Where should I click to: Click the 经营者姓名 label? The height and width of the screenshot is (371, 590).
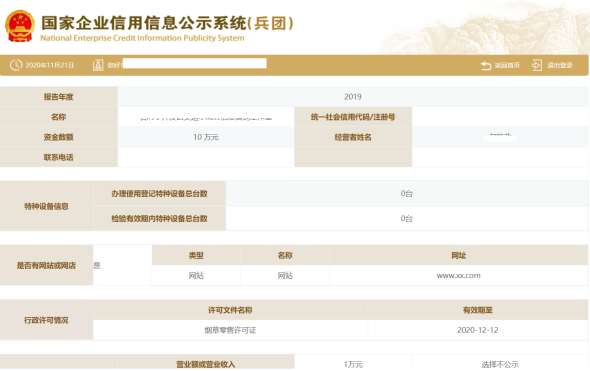(x=353, y=137)
